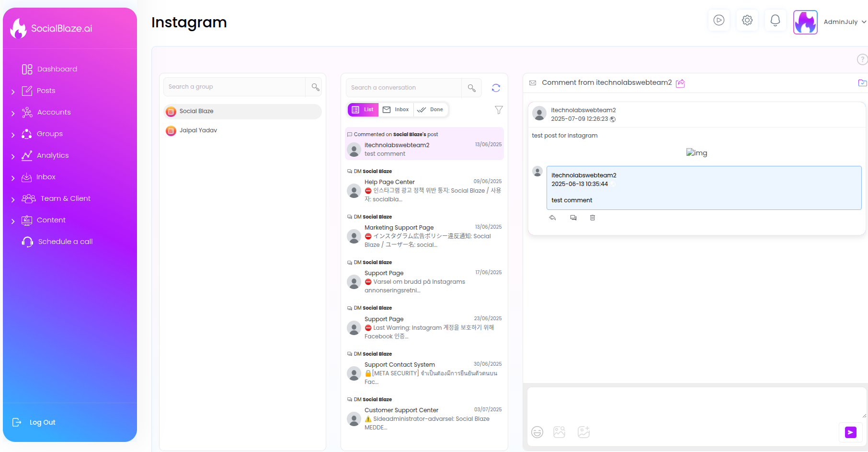Open the video tutorial play icon

(719, 20)
